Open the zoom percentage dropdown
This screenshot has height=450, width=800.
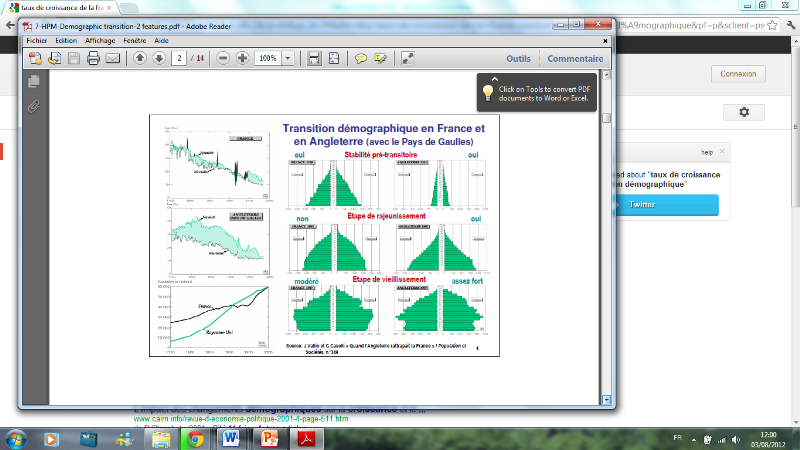(288, 59)
